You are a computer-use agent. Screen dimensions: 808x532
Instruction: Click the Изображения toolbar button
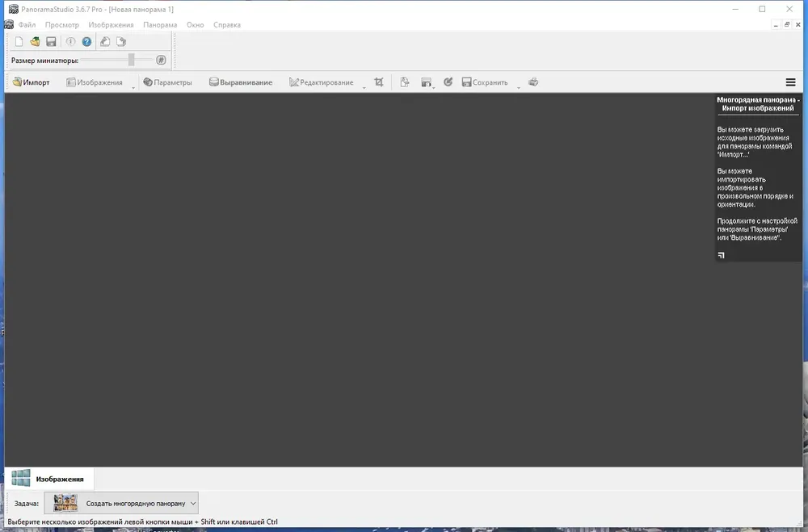[95, 82]
